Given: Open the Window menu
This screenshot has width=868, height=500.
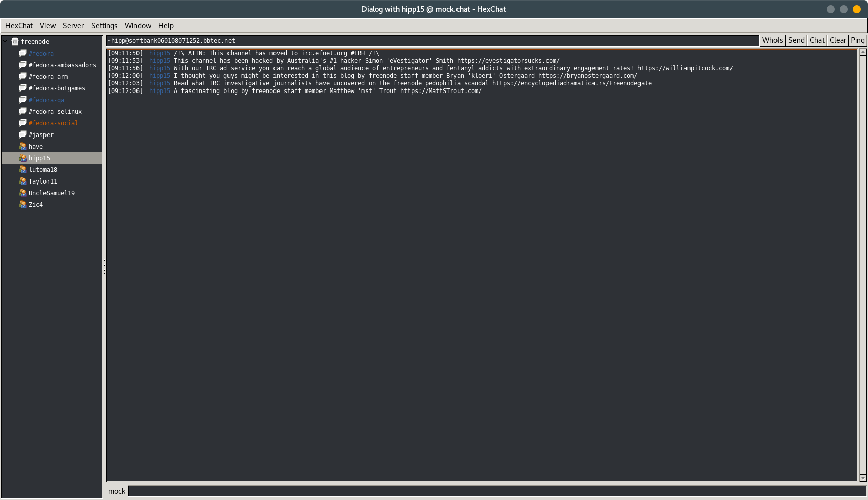Looking at the screenshot, I should coord(138,26).
